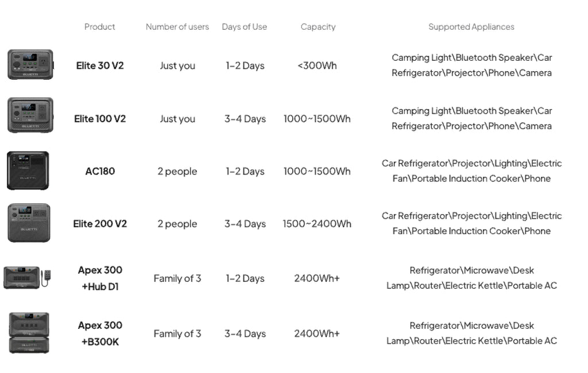Click the 1500~2400Wh capacity cell
The width and height of the screenshot is (588, 373).
tap(317, 224)
